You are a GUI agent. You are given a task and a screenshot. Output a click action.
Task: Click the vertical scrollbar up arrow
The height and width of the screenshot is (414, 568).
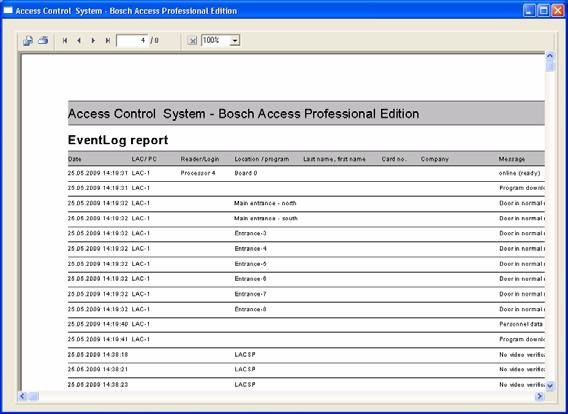[x=550, y=56]
